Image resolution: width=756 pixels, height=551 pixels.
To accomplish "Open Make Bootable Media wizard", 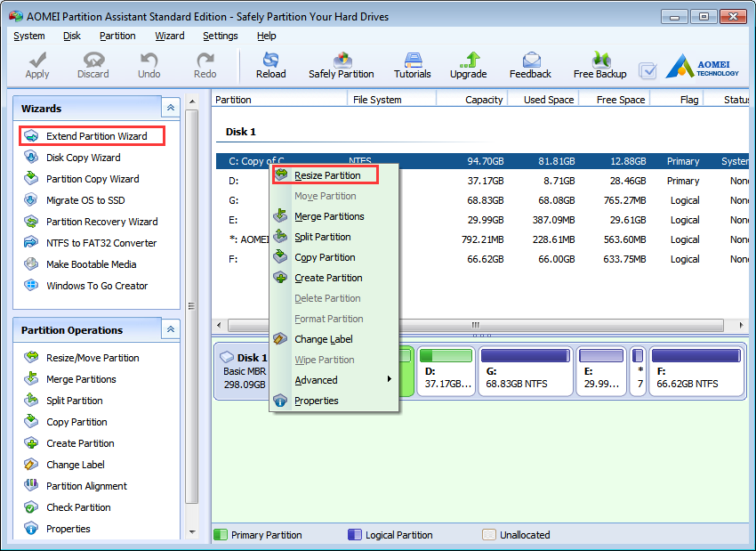I will coord(80,264).
